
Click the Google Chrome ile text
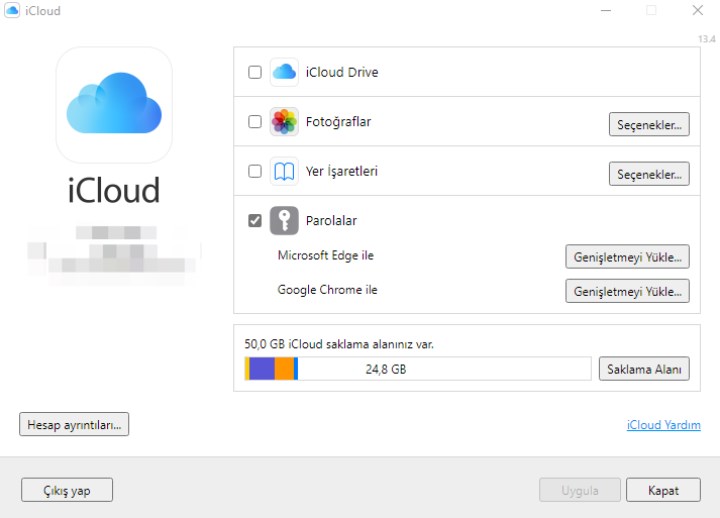coord(327,290)
